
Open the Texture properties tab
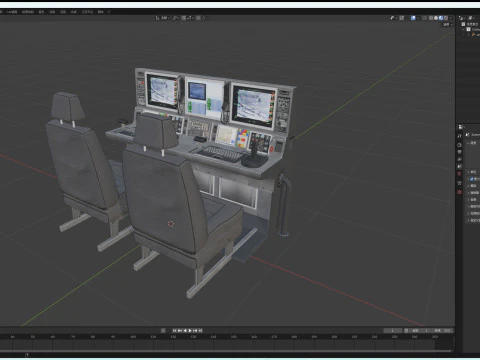point(459,192)
